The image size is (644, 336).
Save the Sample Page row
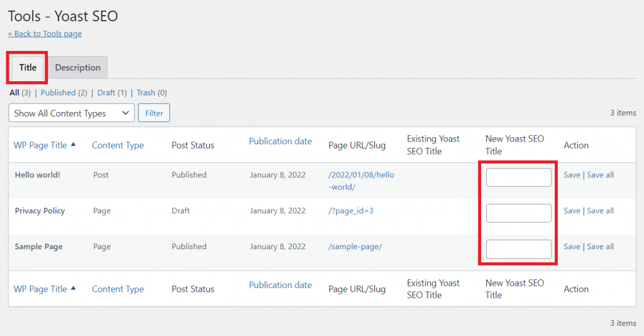(x=572, y=247)
